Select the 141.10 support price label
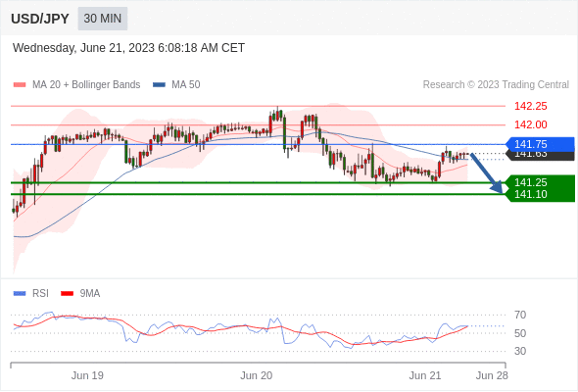 click(x=531, y=194)
